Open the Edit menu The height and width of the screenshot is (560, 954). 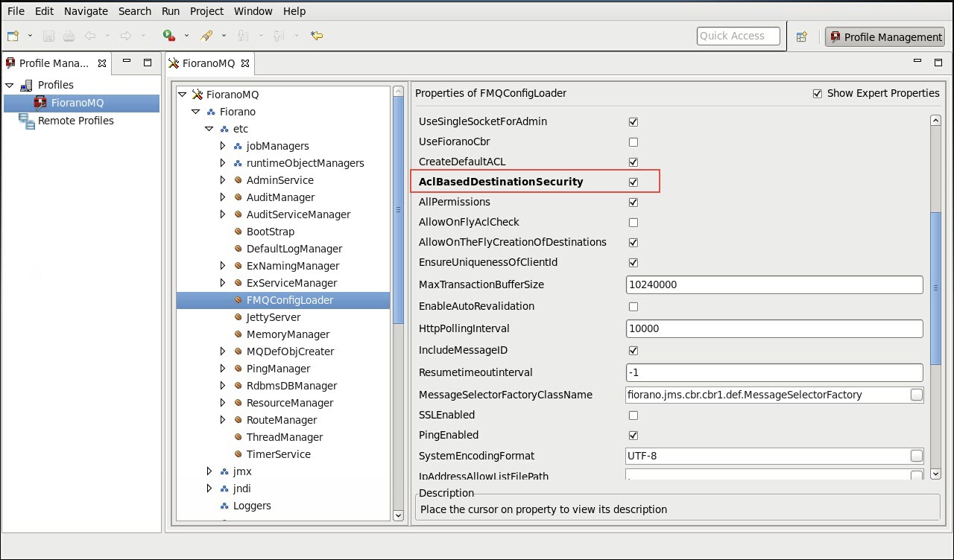pos(44,11)
